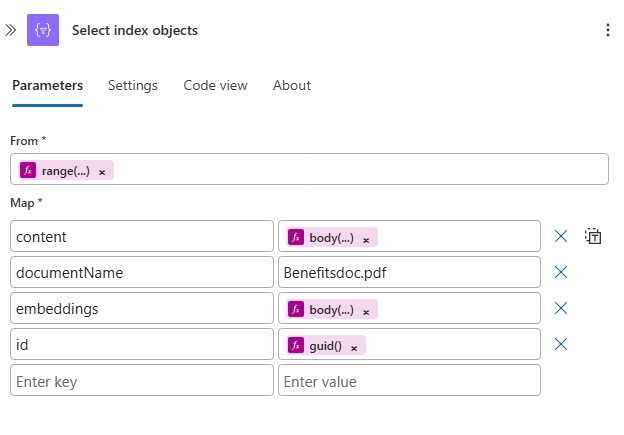Remove body(...) token in content row
624x435 pixels.
366,240
